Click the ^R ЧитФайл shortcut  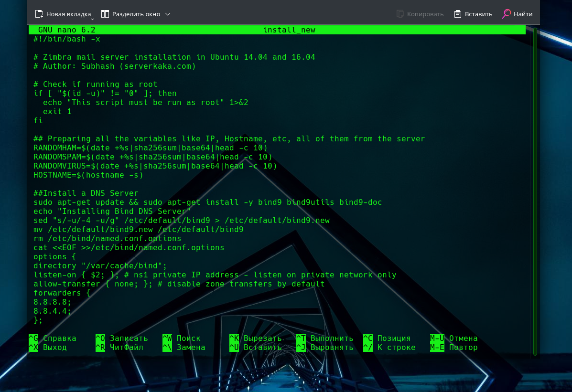tap(119, 348)
